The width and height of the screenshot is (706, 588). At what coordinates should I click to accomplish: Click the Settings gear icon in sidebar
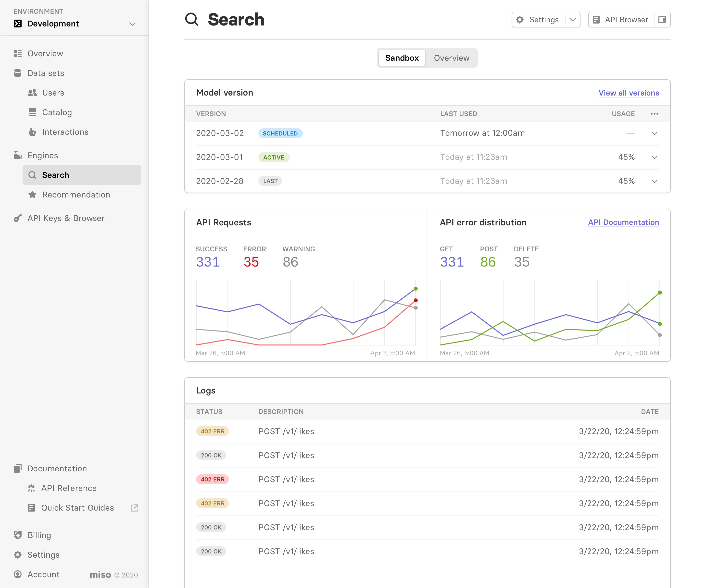click(x=17, y=555)
